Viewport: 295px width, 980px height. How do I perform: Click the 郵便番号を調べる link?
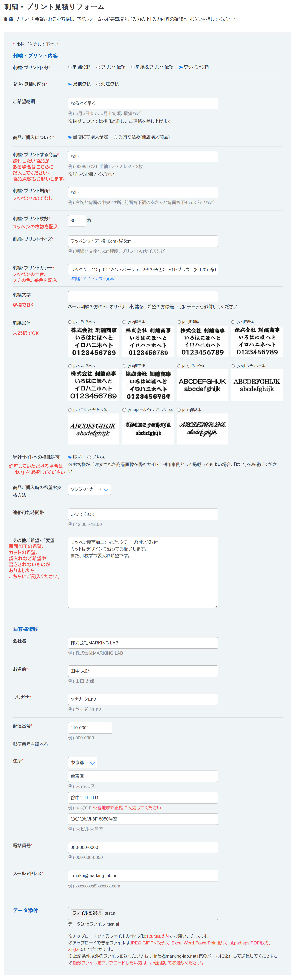coord(30,744)
